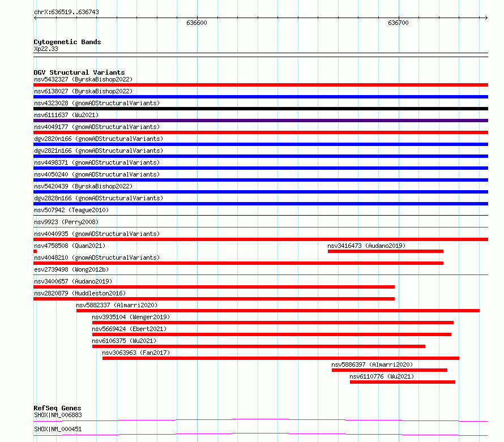The image size is (504, 442).
Task: Click the Xp22.33 cytogenetic band label
Action: pos(46,49)
